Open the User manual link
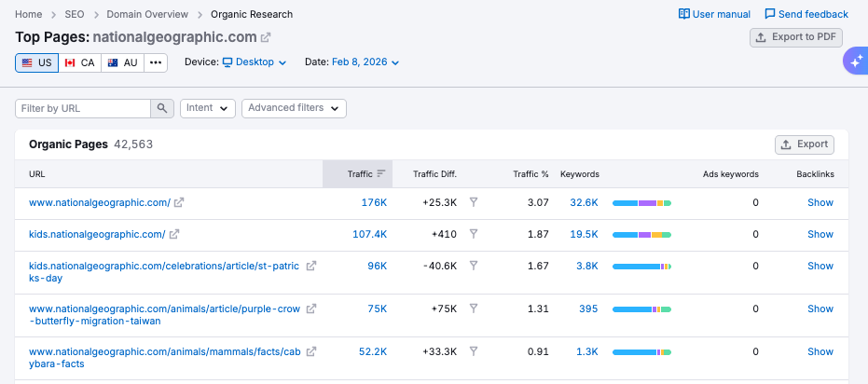Image resolution: width=868 pixels, height=384 pixels. [714, 14]
